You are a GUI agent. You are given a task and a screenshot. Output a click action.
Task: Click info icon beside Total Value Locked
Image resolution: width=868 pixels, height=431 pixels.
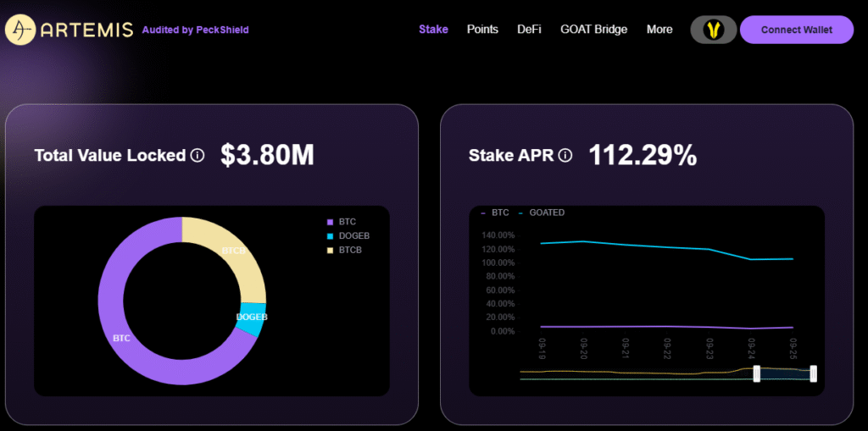point(197,156)
